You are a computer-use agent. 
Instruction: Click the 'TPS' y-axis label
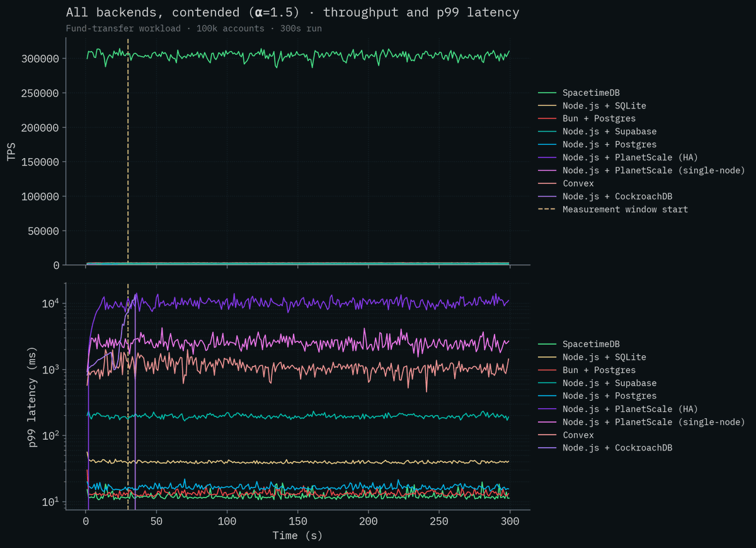tap(11, 151)
